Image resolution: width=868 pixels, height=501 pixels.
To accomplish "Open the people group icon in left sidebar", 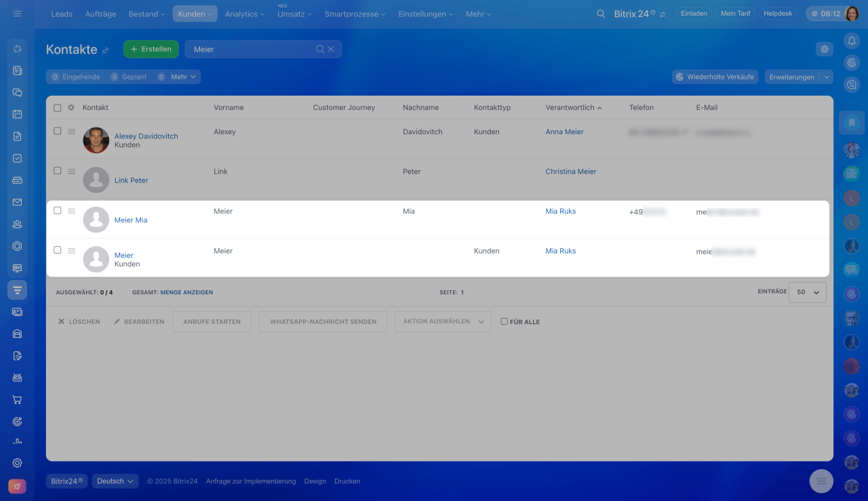I will (18, 224).
